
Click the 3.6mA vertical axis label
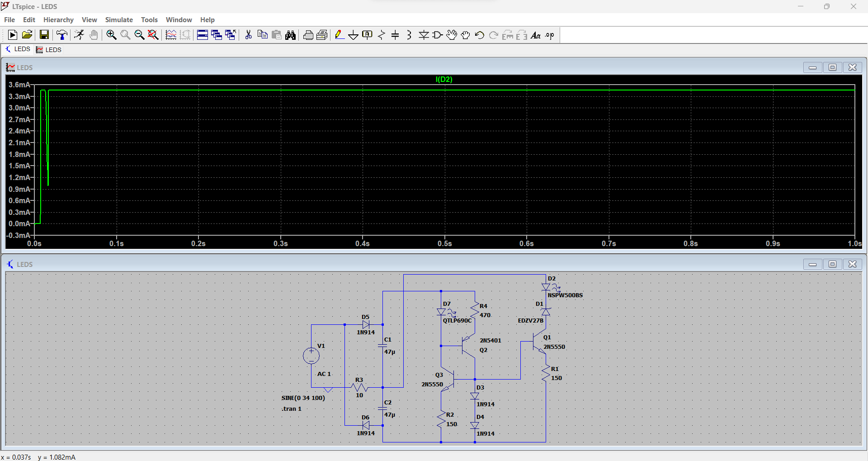click(19, 85)
